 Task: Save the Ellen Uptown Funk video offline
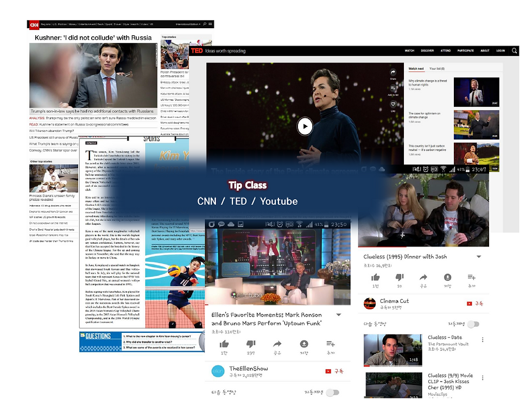[x=304, y=344]
